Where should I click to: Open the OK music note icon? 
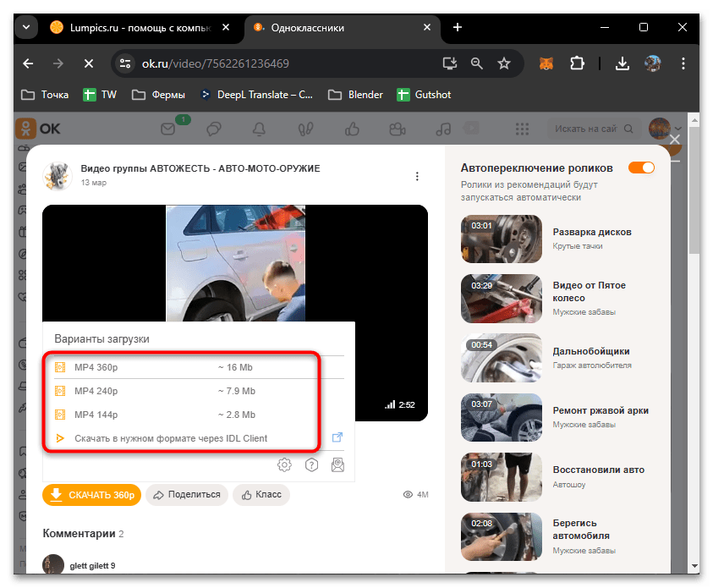tap(442, 129)
